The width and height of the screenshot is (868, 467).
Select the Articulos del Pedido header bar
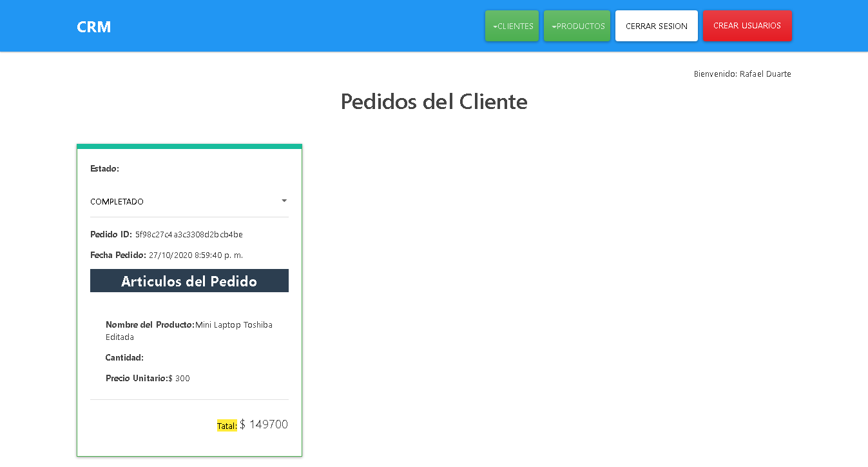[x=189, y=280]
